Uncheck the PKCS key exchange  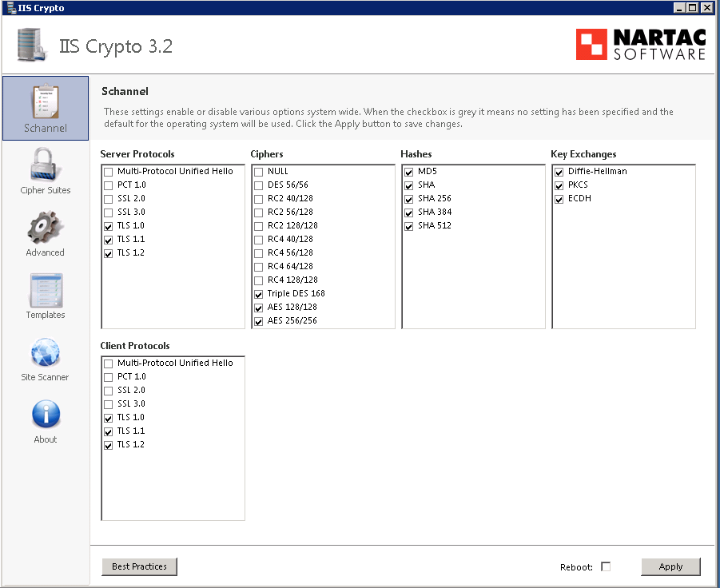559,185
